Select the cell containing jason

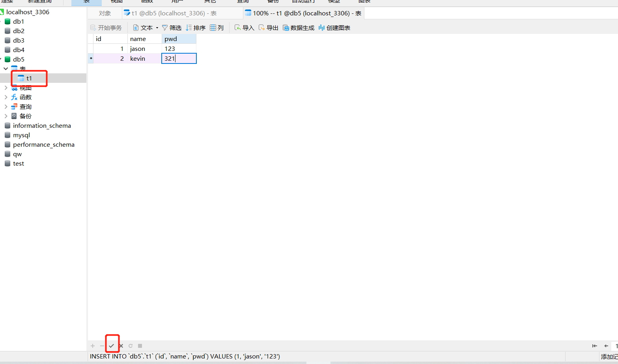click(x=145, y=49)
